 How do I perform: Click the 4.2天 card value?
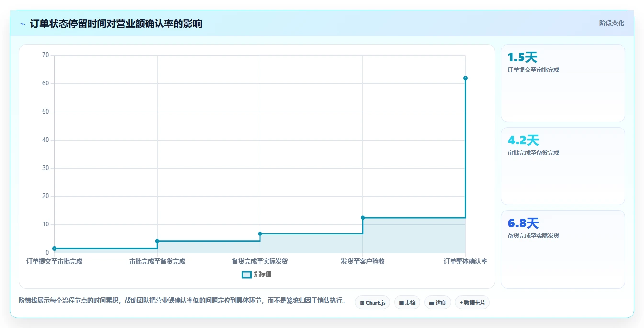(x=523, y=141)
